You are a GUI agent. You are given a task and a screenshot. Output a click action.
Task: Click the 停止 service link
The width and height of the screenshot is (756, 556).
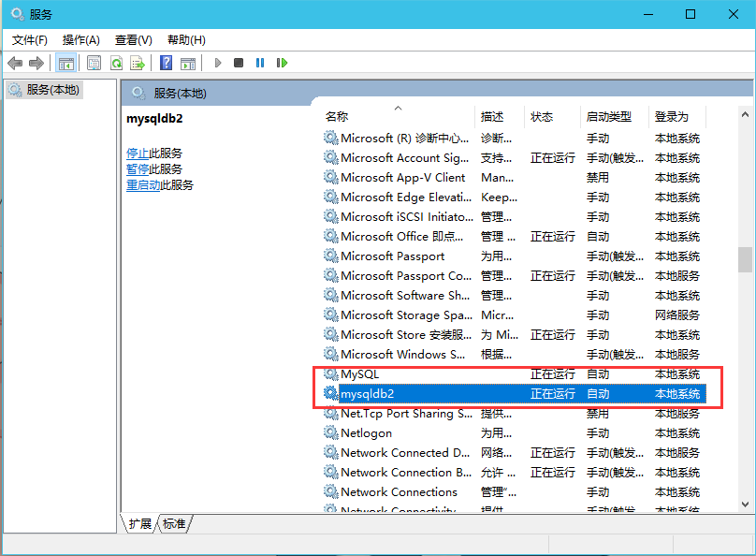coord(138,154)
